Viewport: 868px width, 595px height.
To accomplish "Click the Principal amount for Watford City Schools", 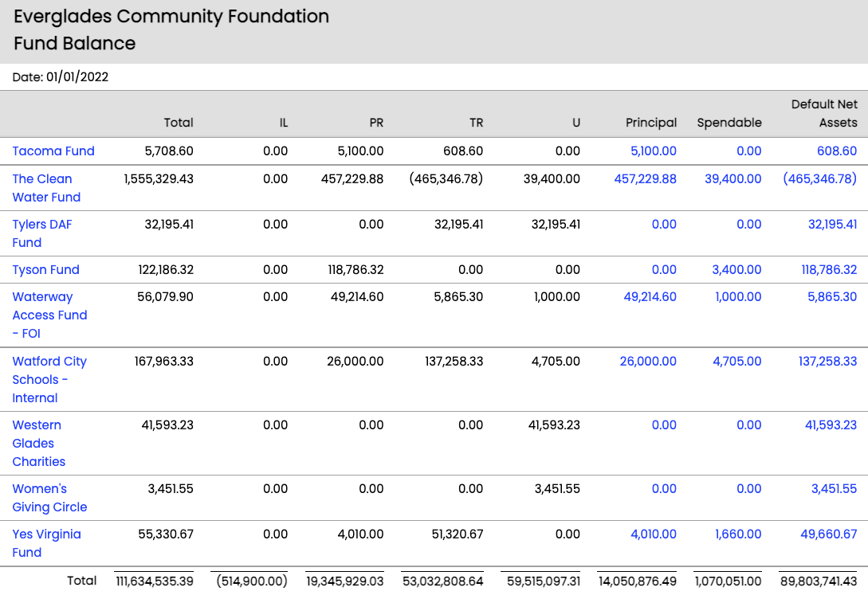I will click(648, 361).
